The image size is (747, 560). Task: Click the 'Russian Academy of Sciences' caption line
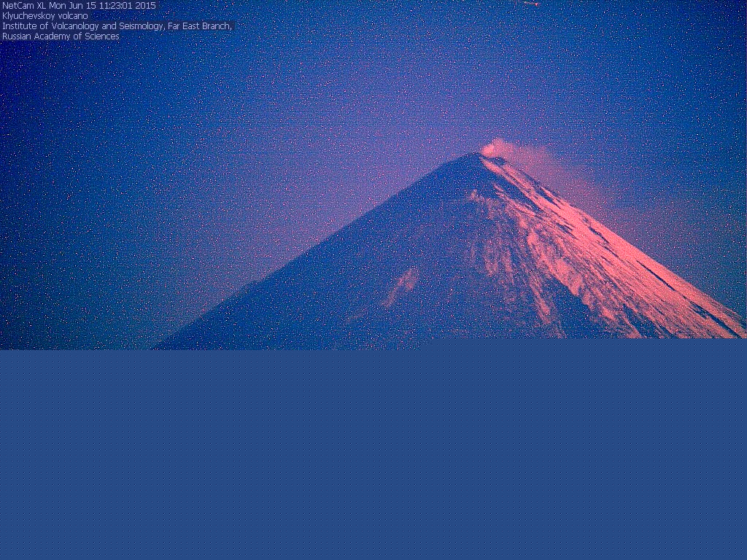61,36
